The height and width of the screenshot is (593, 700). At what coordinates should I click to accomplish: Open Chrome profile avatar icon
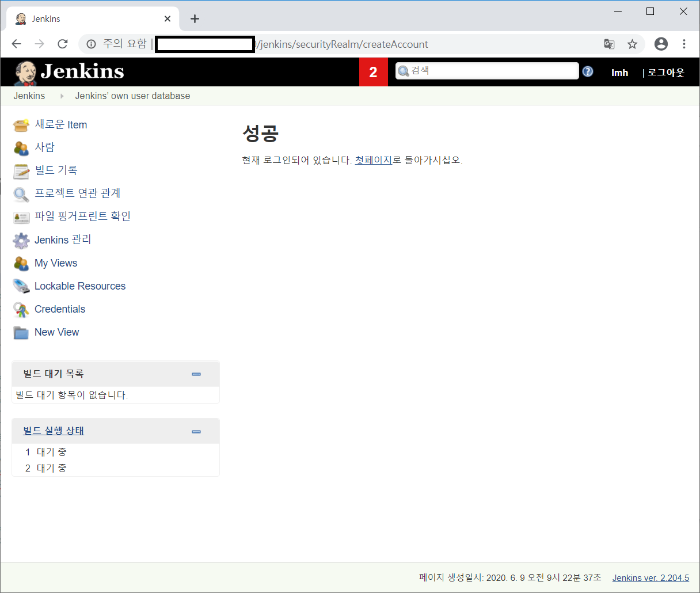[661, 44]
